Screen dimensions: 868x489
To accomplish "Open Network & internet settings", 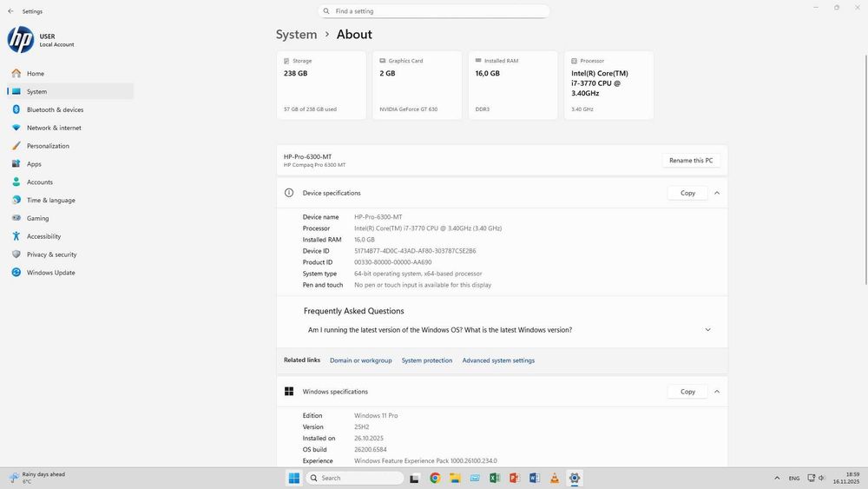I will point(70,128).
